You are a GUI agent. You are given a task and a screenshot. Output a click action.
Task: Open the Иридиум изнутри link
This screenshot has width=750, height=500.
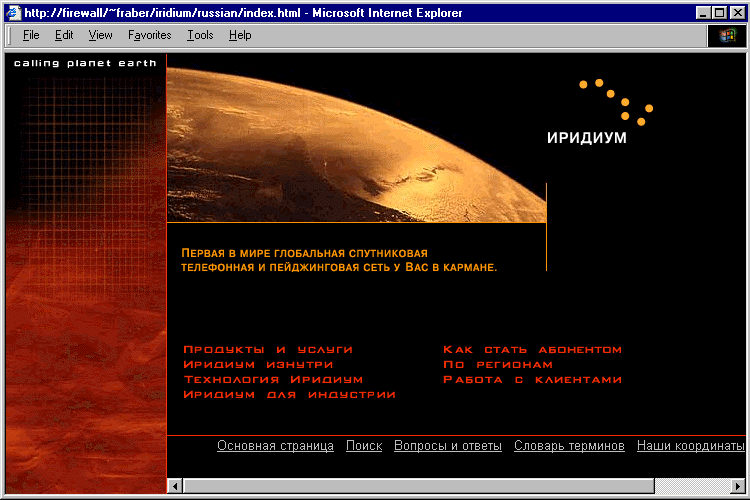258,365
